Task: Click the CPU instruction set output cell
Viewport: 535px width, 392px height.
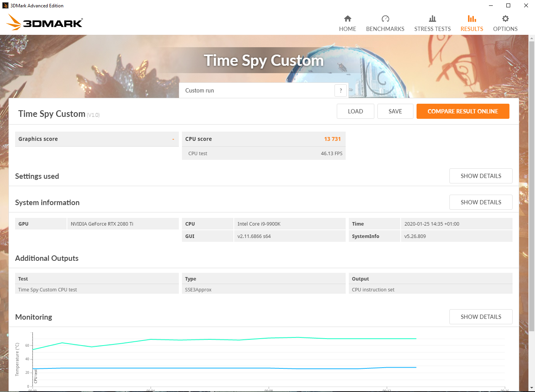Action: (x=430, y=289)
